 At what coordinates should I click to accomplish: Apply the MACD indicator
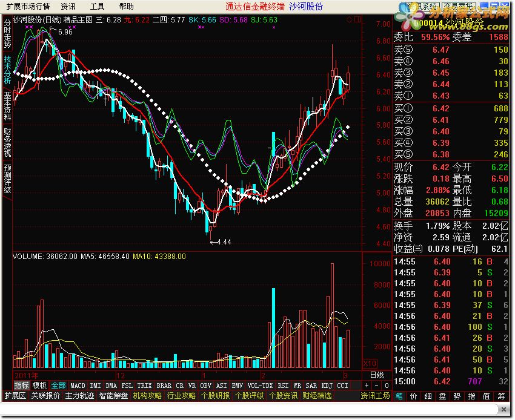pos(78,386)
